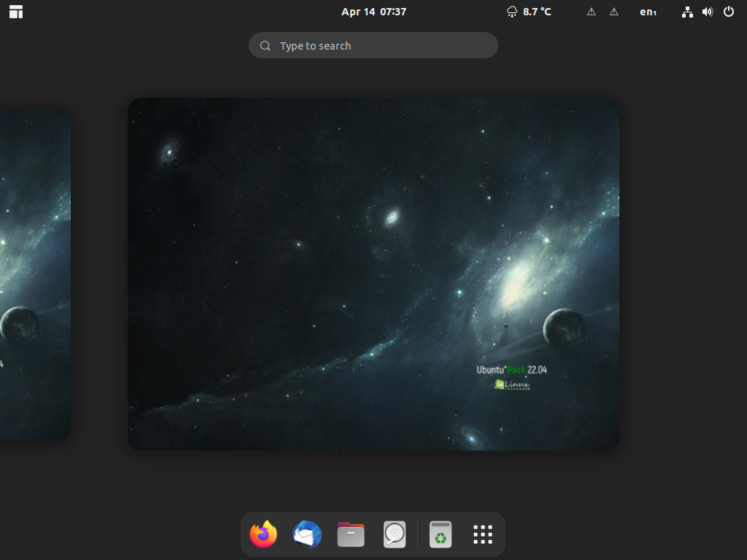
Task: Open the Disks utility in the dock
Action: click(x=395, y=534)
